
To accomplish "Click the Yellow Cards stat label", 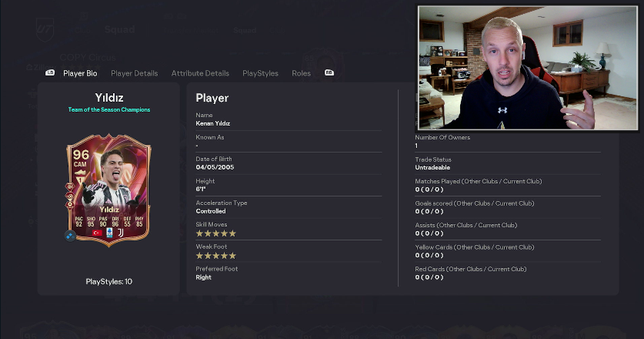I will coord(475,247).
